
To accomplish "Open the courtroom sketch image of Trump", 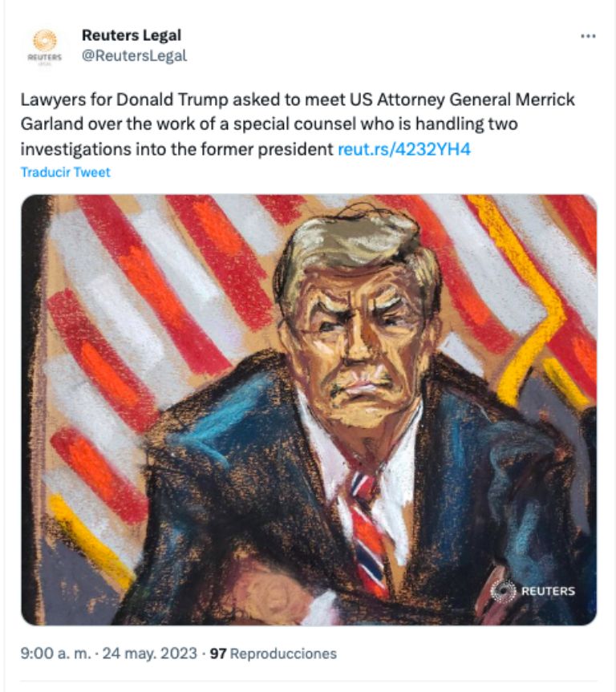I will (308, 409).
